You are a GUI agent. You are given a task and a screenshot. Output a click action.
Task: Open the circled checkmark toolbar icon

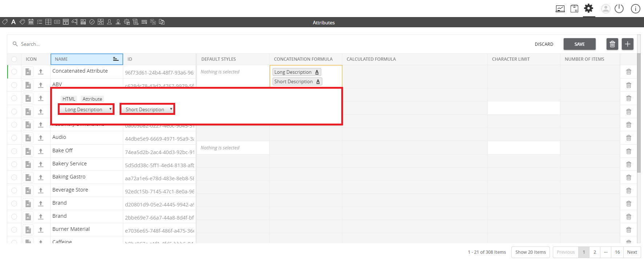pos(92,22)
